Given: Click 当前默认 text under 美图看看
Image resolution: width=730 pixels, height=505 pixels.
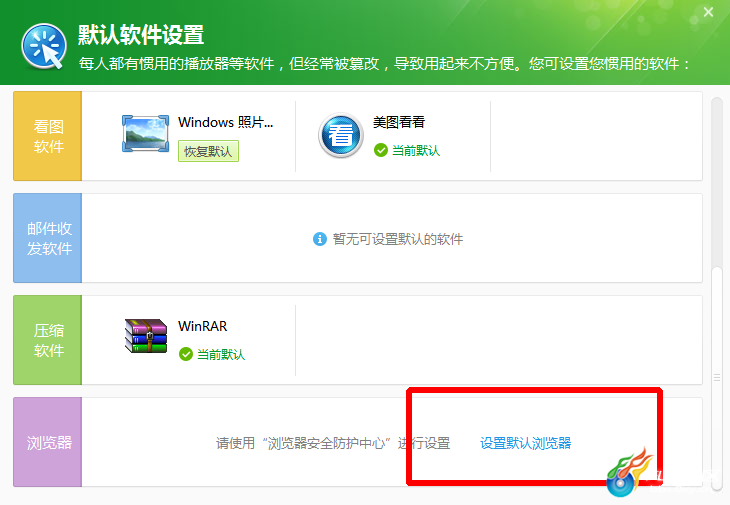Looking at the screenshot, I should click(416, 150).
